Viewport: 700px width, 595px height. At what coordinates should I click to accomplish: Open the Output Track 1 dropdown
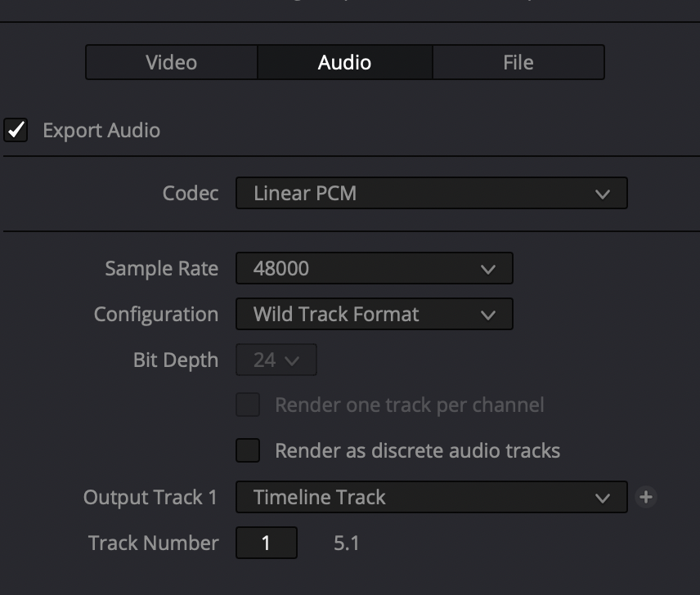[431, 497]
